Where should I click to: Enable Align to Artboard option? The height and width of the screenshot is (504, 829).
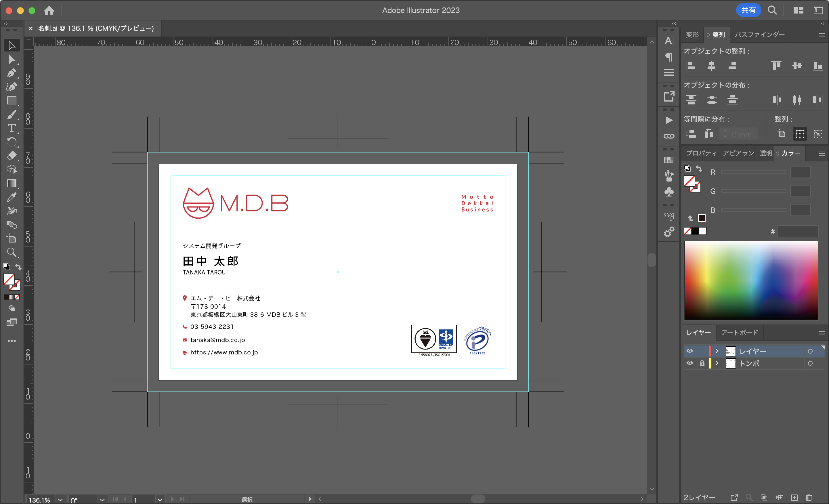tap(782, 134)
